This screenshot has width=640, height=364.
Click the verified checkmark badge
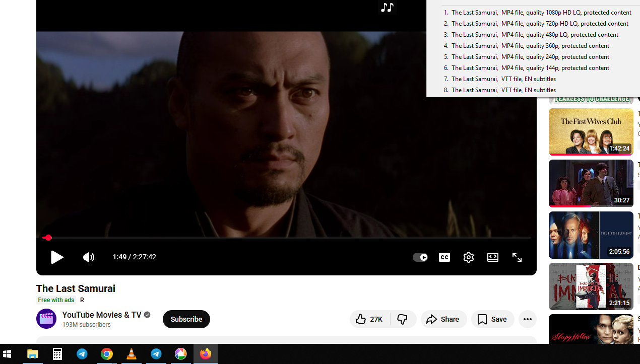click(147, 315)
